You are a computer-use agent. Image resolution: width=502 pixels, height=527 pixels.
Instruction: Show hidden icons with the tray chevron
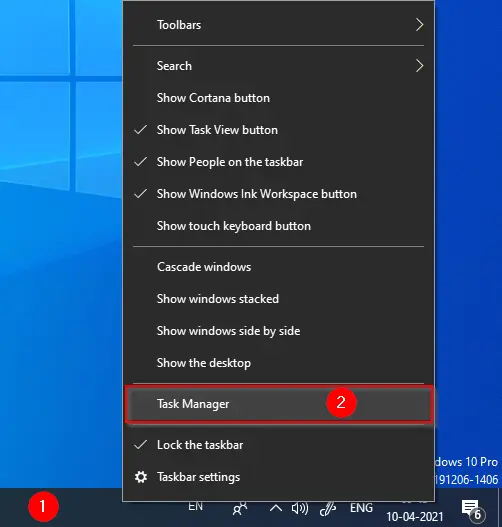point(276,508)
